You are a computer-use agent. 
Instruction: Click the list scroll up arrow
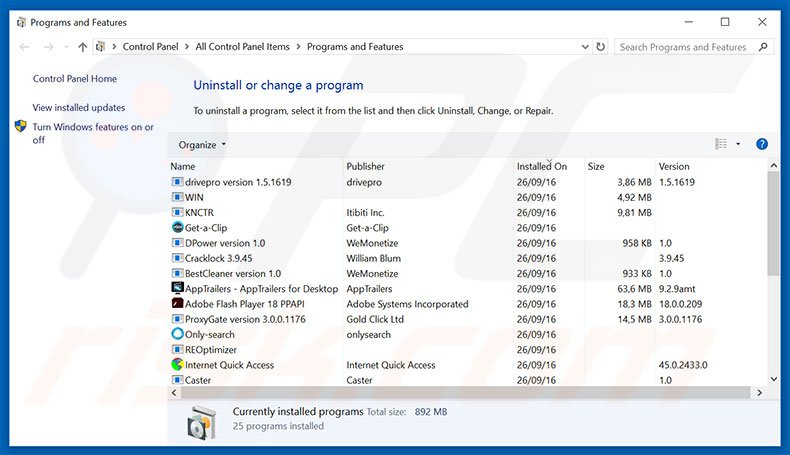pyautogui.click(x=773, y=166)
